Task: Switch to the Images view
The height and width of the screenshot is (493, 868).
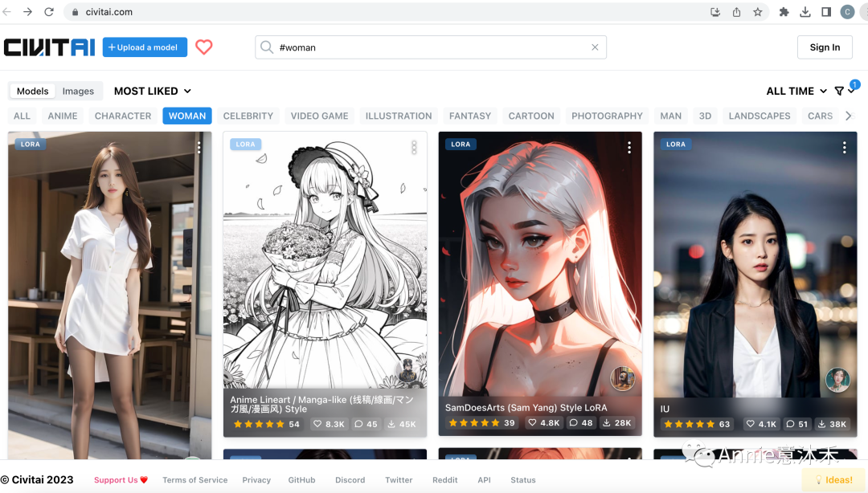Action: click(78, 92)
